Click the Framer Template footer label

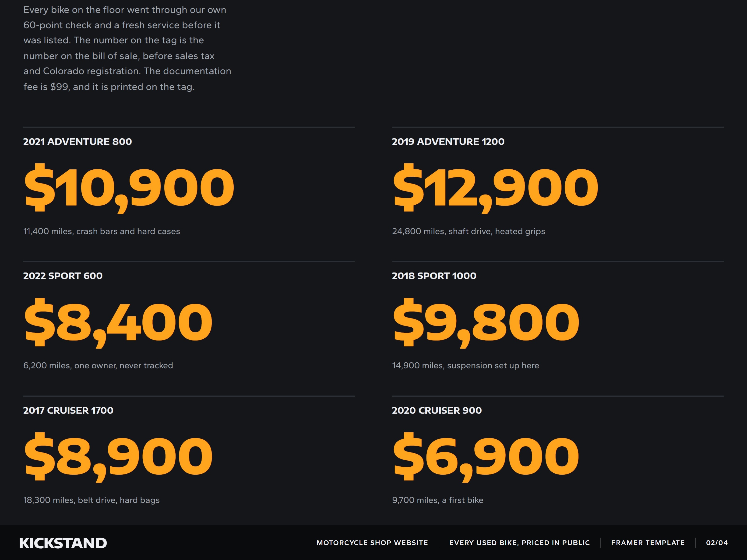pyautogui.click(x=648, y=543)
